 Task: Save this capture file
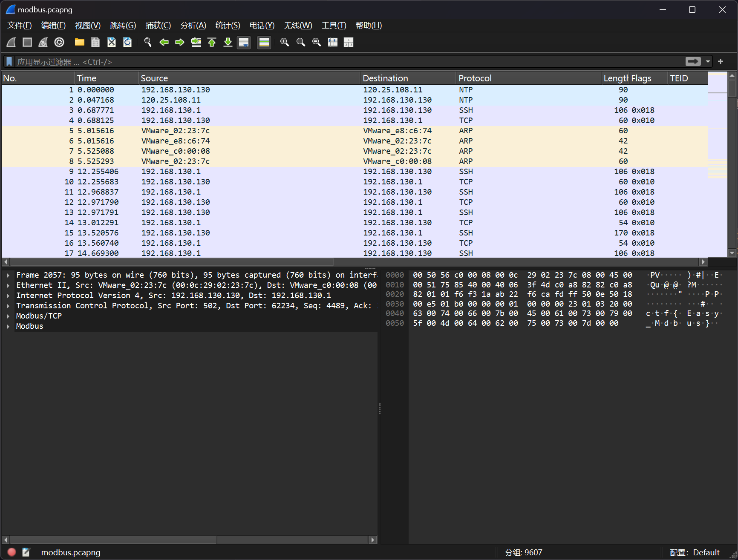click(x=95, y=42)
